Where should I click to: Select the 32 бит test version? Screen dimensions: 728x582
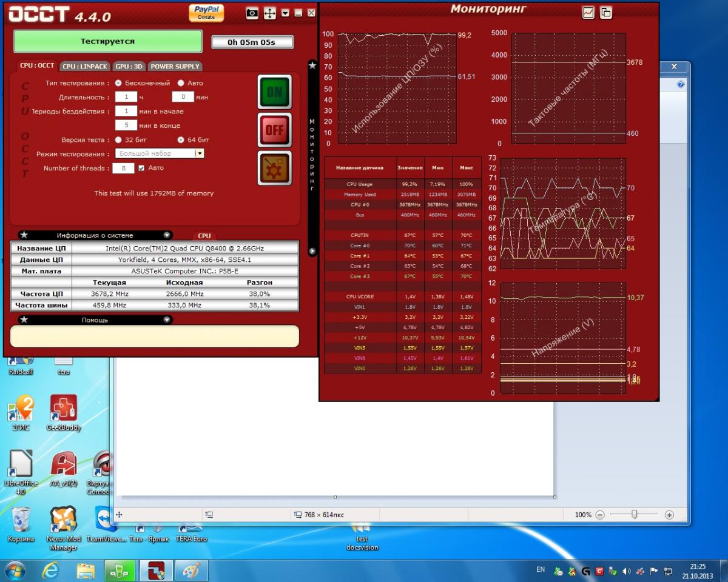[x=118, y=139]
